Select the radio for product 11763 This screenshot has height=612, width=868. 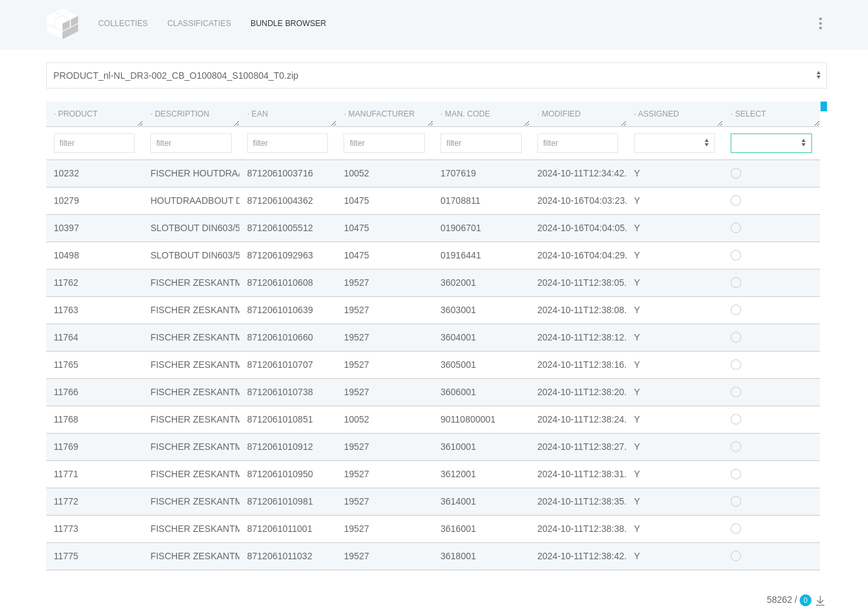(x=736, y=310)
